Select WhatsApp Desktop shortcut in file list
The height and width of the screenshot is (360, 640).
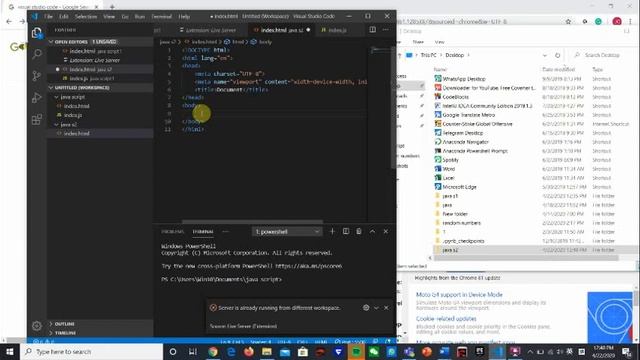[464, 79]
